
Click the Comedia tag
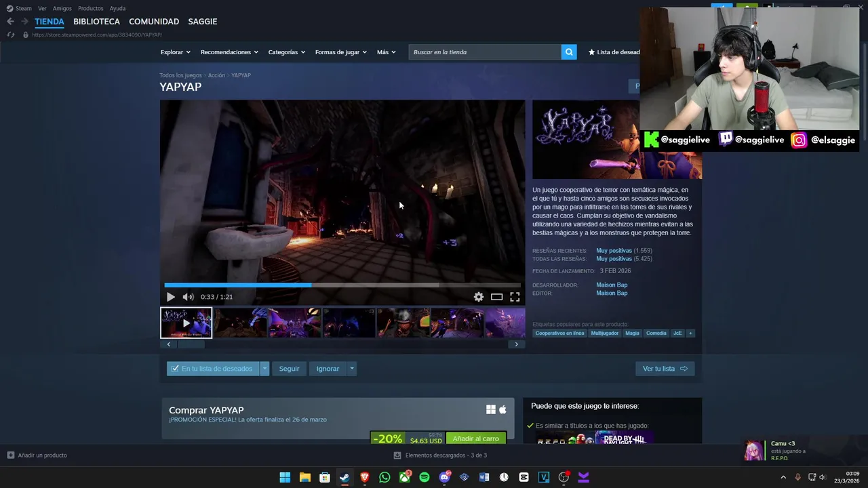coord(656,333)
